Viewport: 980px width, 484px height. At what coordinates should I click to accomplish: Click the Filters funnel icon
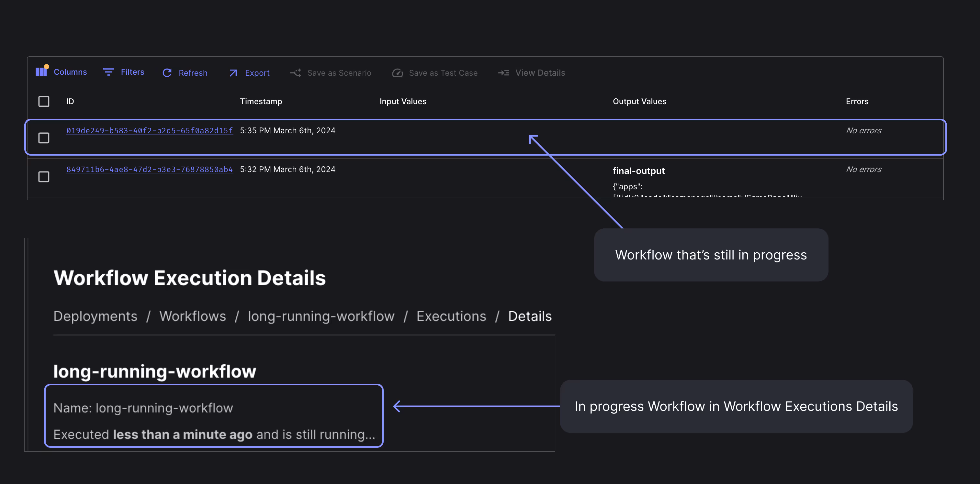[108, 72]
